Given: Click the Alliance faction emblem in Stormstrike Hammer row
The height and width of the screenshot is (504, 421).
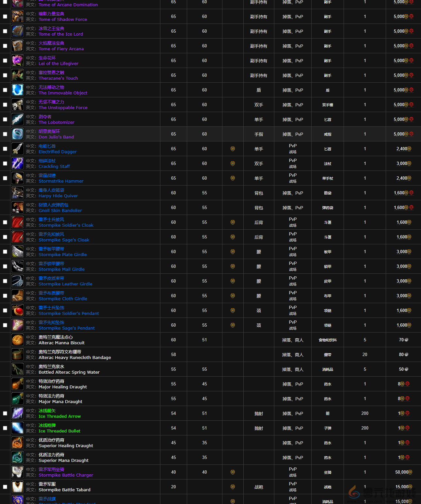Looking at the screenshot, I should click(233, 178).
